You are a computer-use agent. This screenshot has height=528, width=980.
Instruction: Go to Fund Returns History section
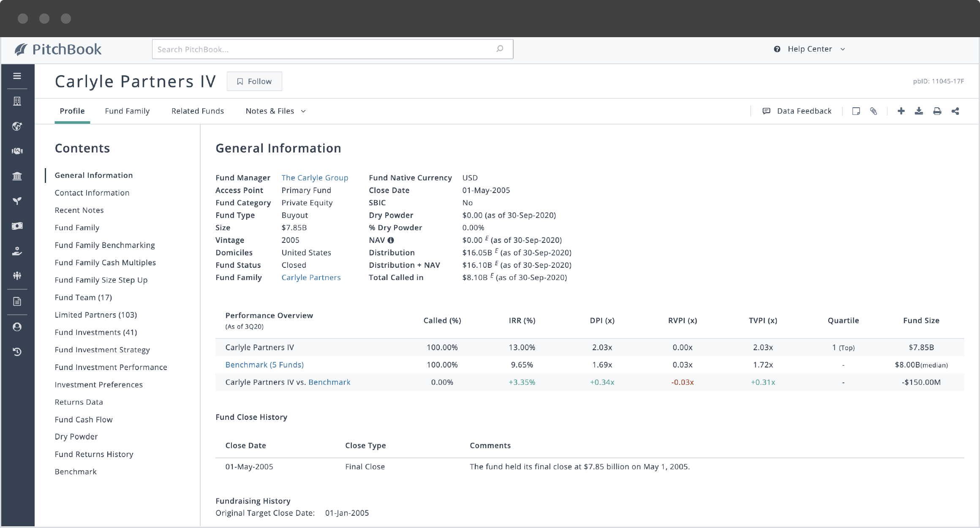94,454
